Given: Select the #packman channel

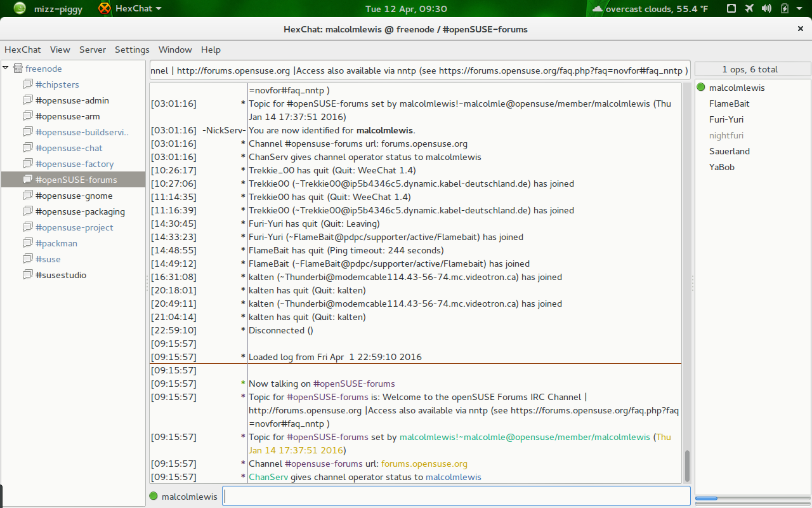Looking at the screenshot, I should point(74,243).
